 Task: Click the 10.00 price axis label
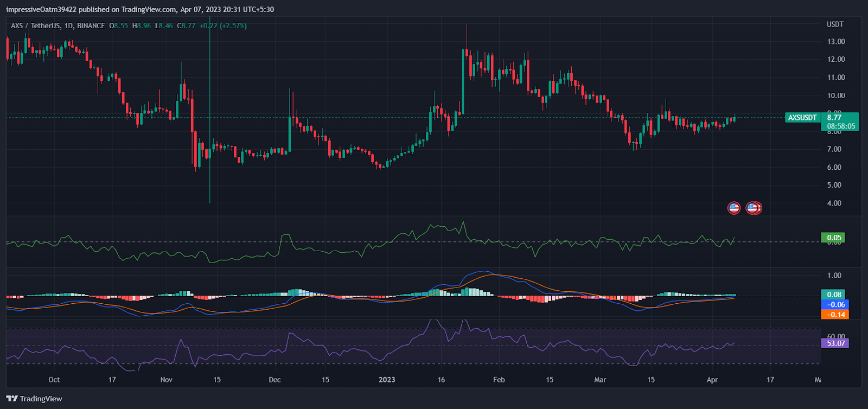[836, 95]
